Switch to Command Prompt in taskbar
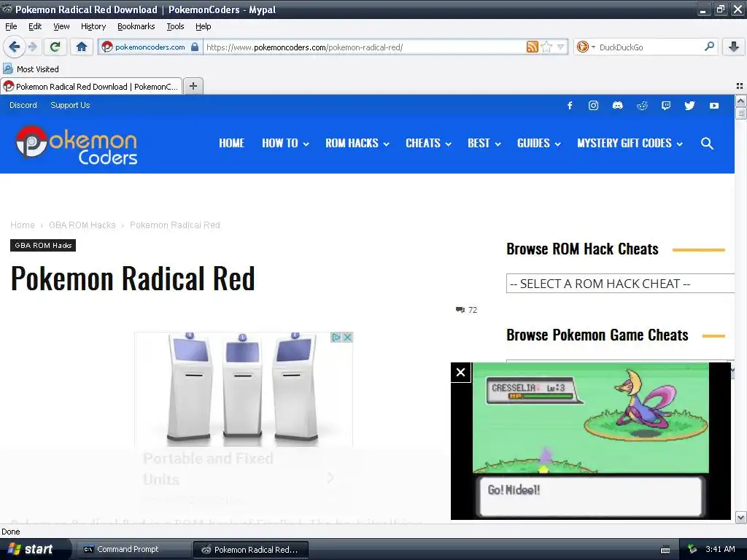 click(133, 549)
